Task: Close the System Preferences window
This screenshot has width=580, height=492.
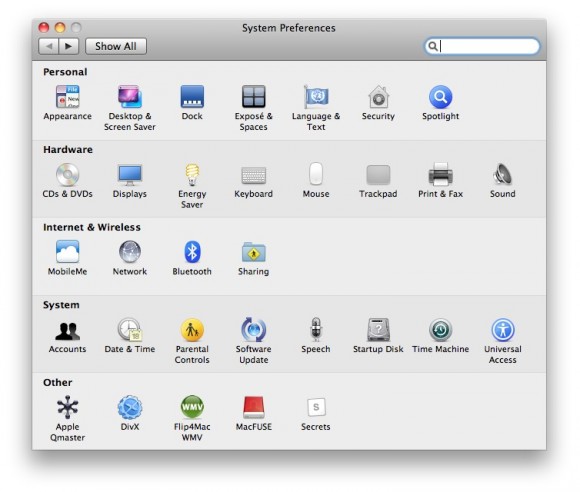Action: point(44,27)
